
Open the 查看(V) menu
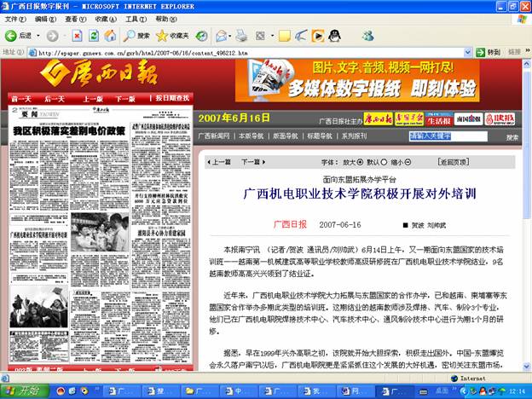[75, 19]
